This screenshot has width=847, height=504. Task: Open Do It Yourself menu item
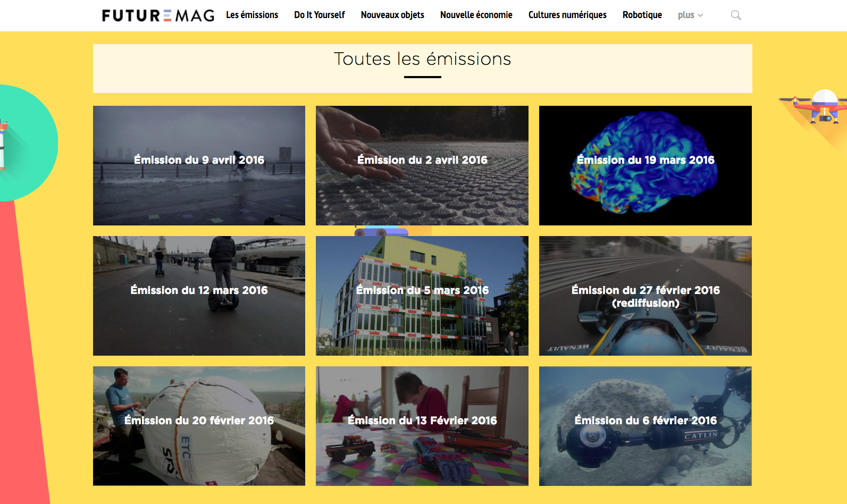(x=320, y=15)
